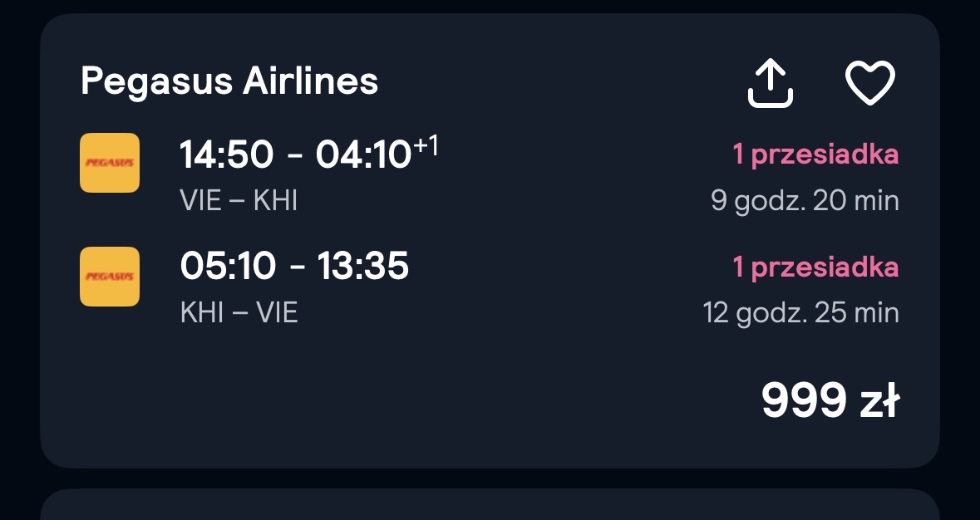980x520 pixels.
Task: Click the +1 next-day indicator
Action: (426, 147)
